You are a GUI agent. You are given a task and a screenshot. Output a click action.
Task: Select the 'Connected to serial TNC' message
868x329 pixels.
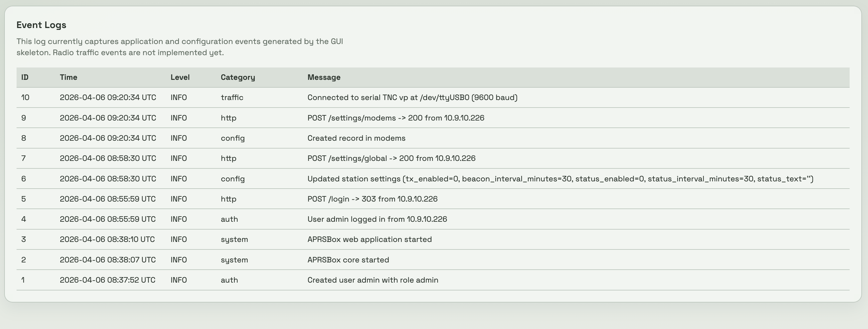tap(412, 97)
